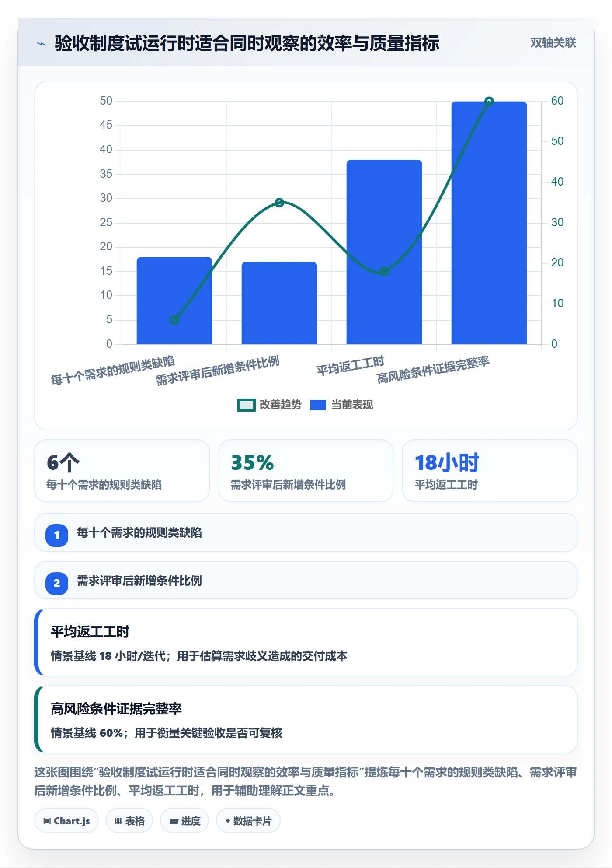The width and height of the screenshot is (612, 868).
Task: Click the blue bar for 需求评审后新增条件比例
Action: click(x=279, y=303)
